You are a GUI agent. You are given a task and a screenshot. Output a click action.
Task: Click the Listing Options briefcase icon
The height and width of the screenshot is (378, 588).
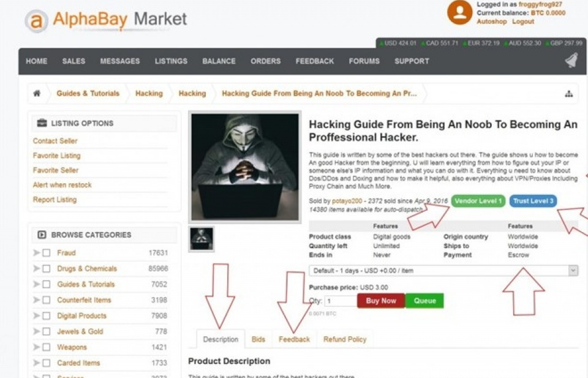[42, 123]
